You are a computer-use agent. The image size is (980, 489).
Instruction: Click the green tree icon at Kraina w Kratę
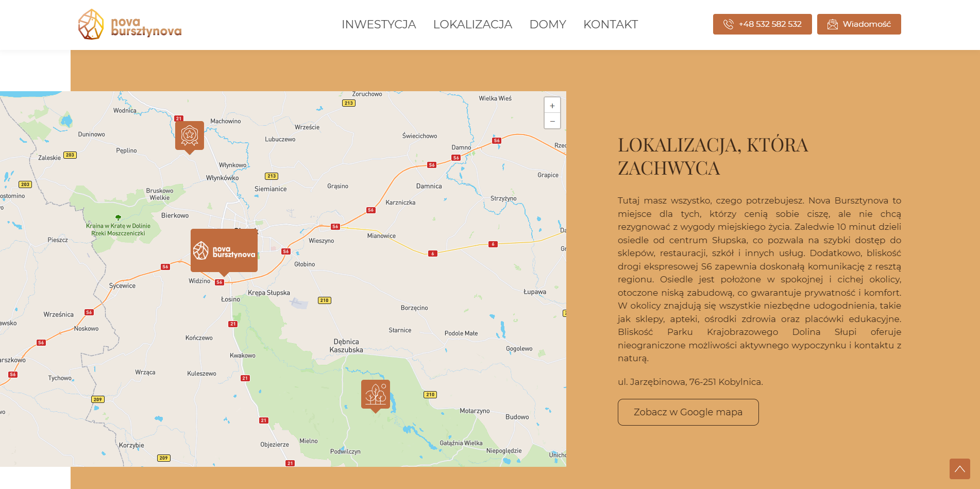tap(118, 217)
